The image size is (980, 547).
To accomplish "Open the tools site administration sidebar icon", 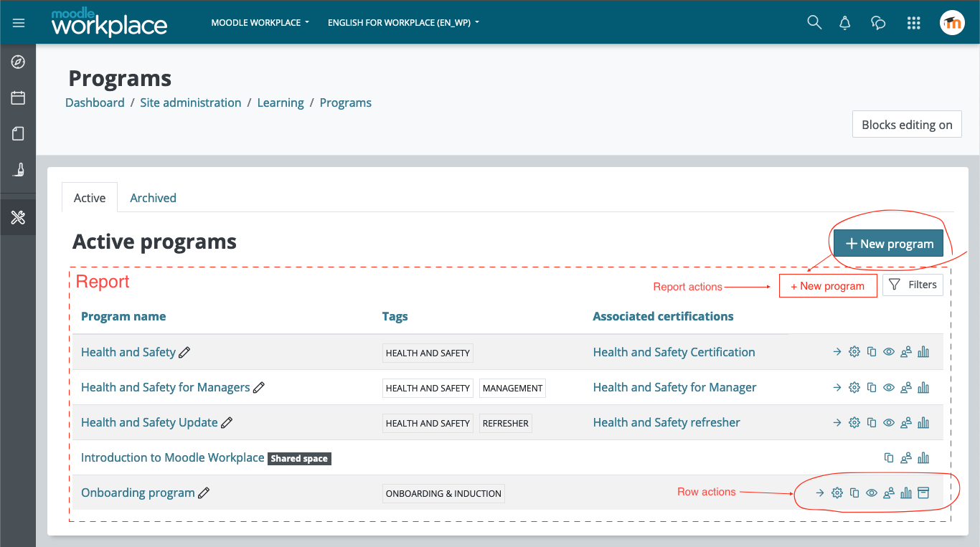I will coord(18,217).
